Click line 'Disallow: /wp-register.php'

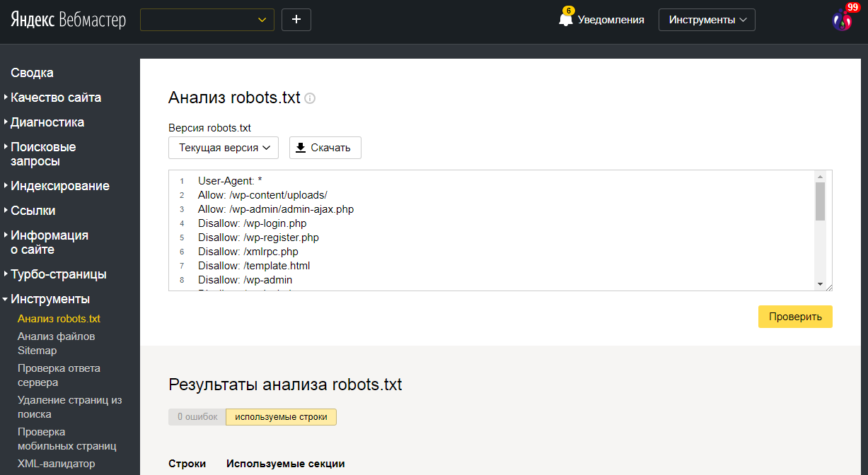pos(258,237)
